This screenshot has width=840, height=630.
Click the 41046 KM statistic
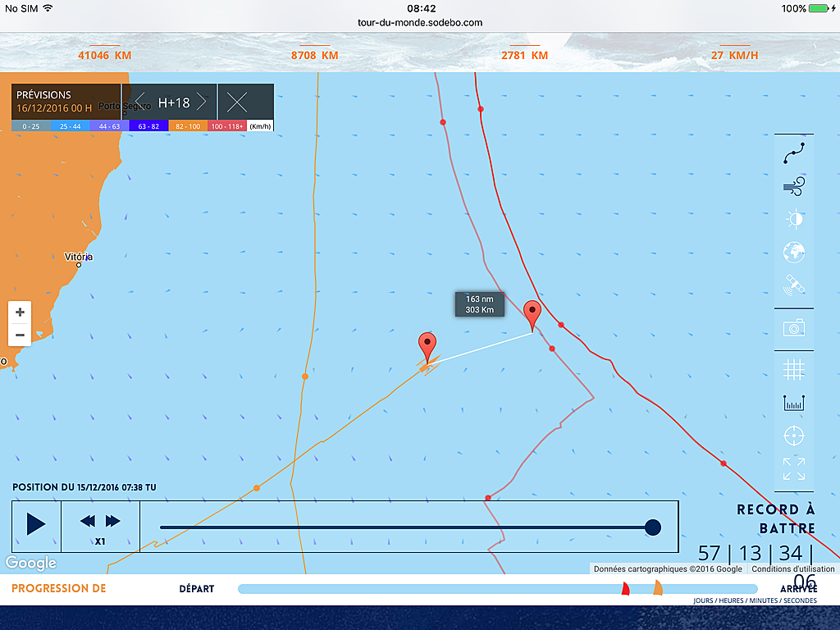[104, 55]
